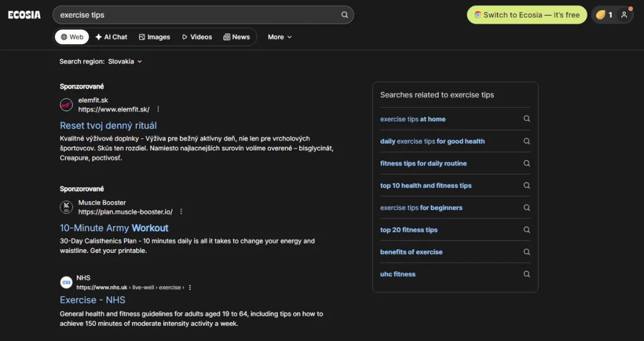Click the NHS favicon
This screenshot has height=341, width=644.
tap(67, 282)
